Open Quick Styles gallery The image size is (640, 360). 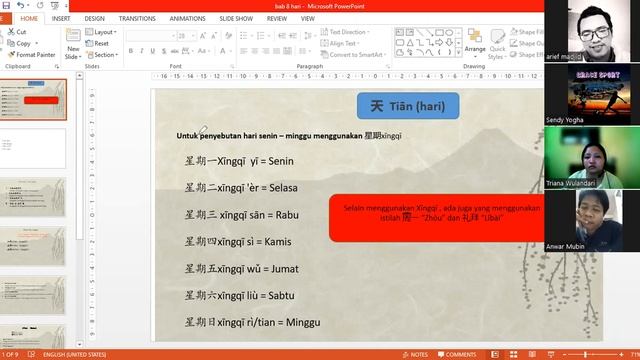tap(497, 44)
